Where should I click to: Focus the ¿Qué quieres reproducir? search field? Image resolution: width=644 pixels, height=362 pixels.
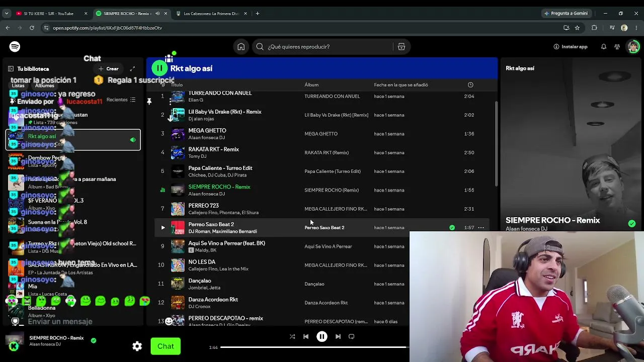coord(330,47)
